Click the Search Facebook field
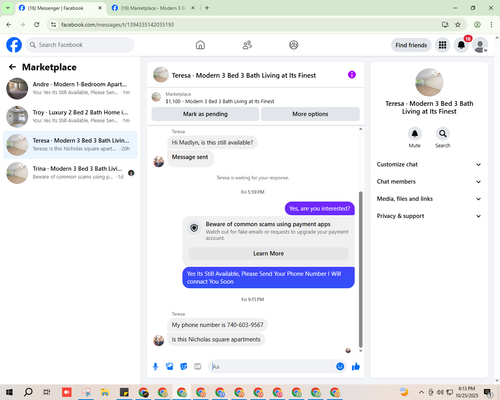Screen dimensions: 500x400 [x=80, y=45]
